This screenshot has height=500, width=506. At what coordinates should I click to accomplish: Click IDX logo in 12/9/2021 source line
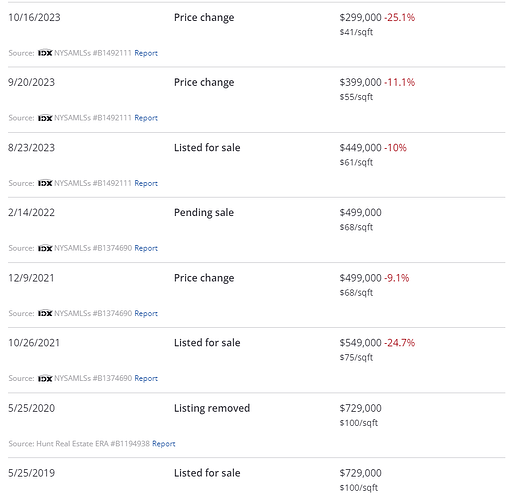point(45,313)
